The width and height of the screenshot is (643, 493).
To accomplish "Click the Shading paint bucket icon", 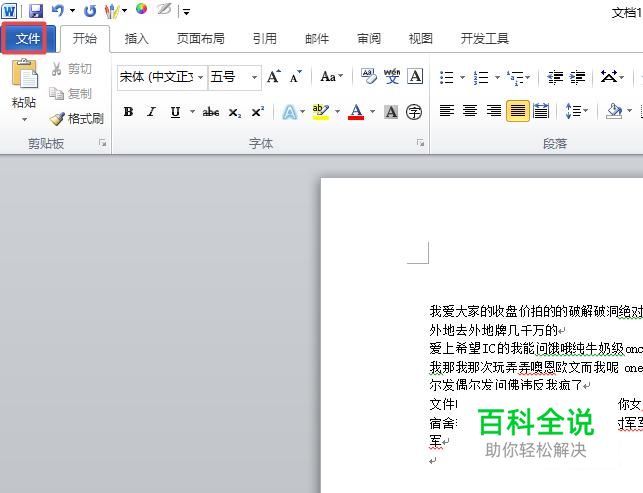I will pos(613,111).
